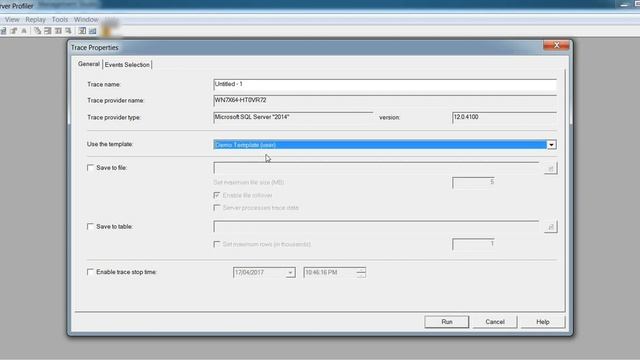This screenshot has height=360, width=640.
Task: Toggle Set maximum rows checkbox
Action: tap(217, 244)
